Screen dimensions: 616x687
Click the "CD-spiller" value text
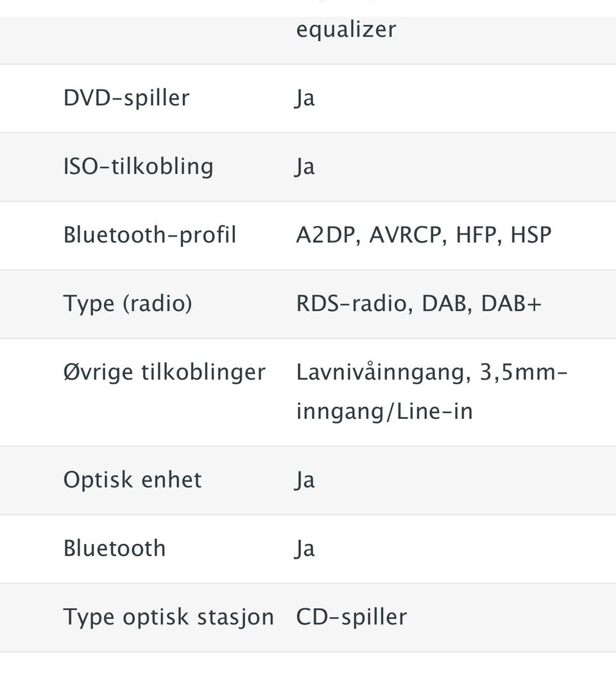click(x=352, y=617)
